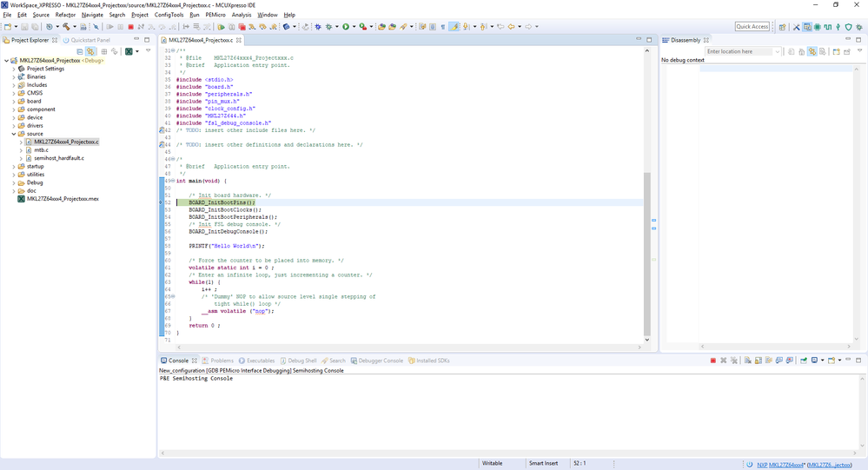Click the blue Debug bug icon
Image resolution: width=868 pixels, height=470 pixels.
click(x=318, y=27)
